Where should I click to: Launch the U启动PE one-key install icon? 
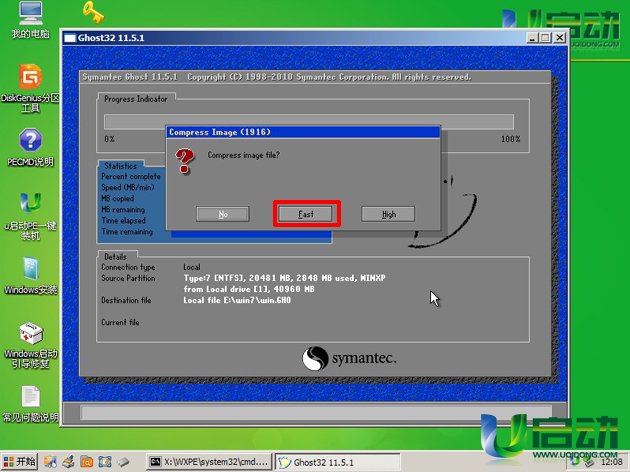pyautogui.click(x=31, y=216)
